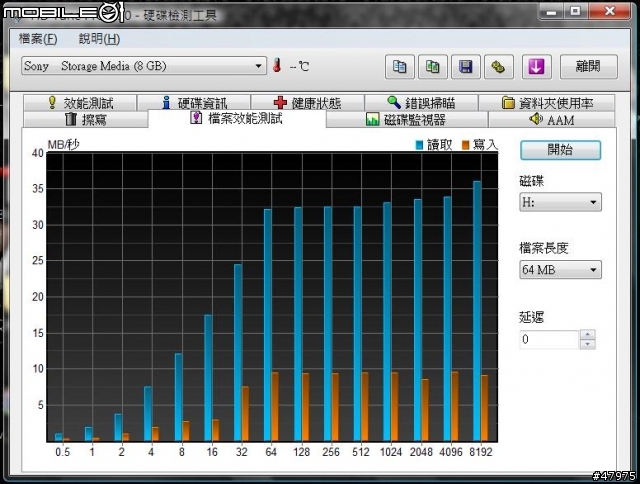The width and height of the screenshot is (640, 484).
Task: Click the 8192 x-axis label
Action: 481,452
